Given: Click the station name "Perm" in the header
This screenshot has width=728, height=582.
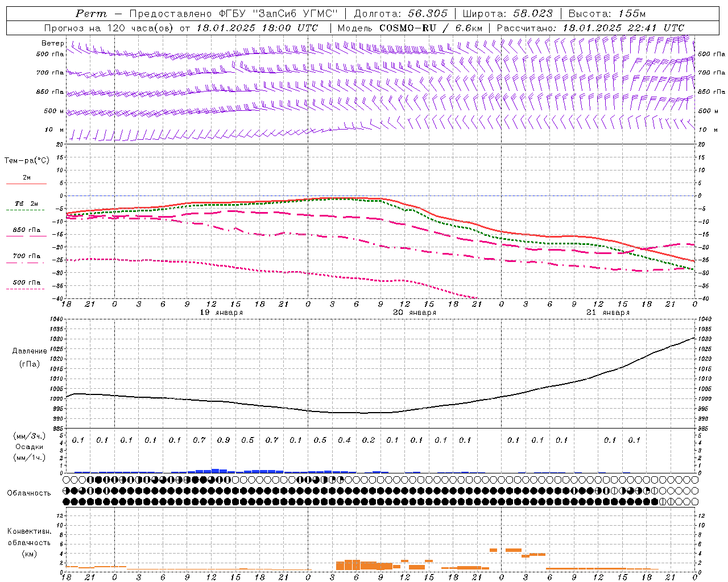Looking at the screenshot, I should (x=91, y=14).
